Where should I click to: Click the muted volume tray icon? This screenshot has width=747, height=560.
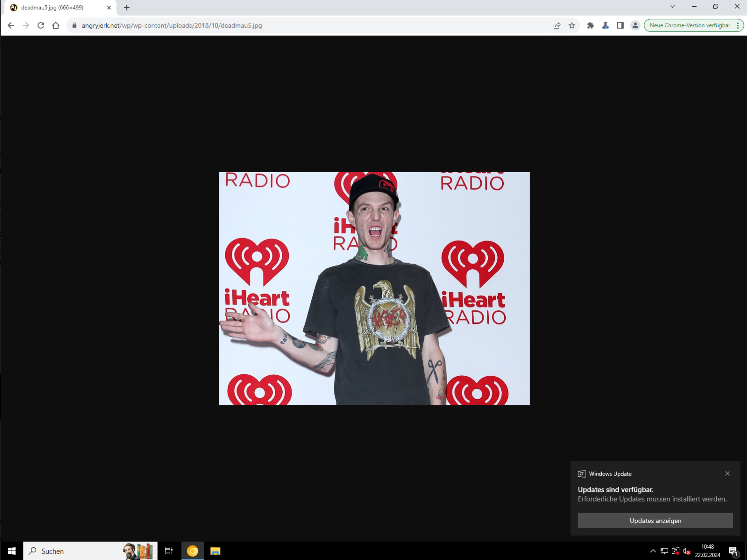686,551
